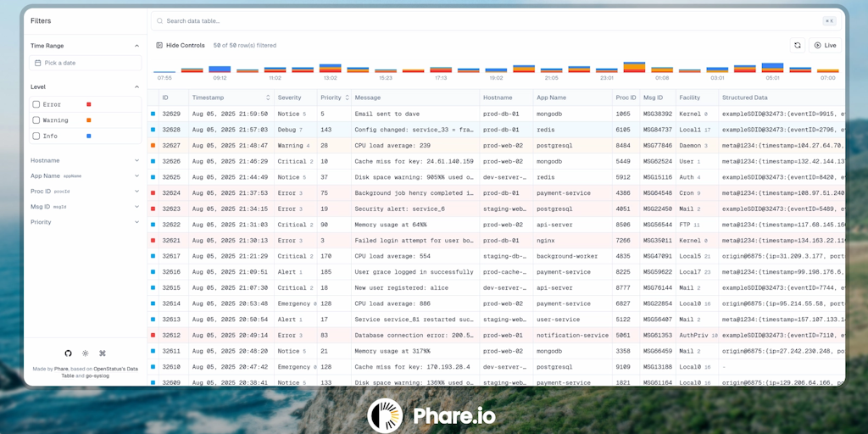Tick the Info level checkbox
The height and width of the screenshot is (434, 868).
click(x=36, y=136)
